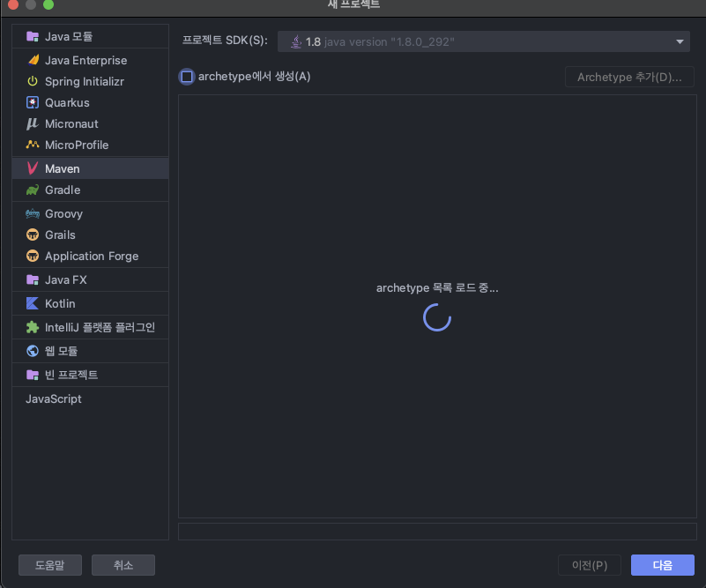Select Application Forge entry
The image size is (706, 588).
tap(91, 257)
